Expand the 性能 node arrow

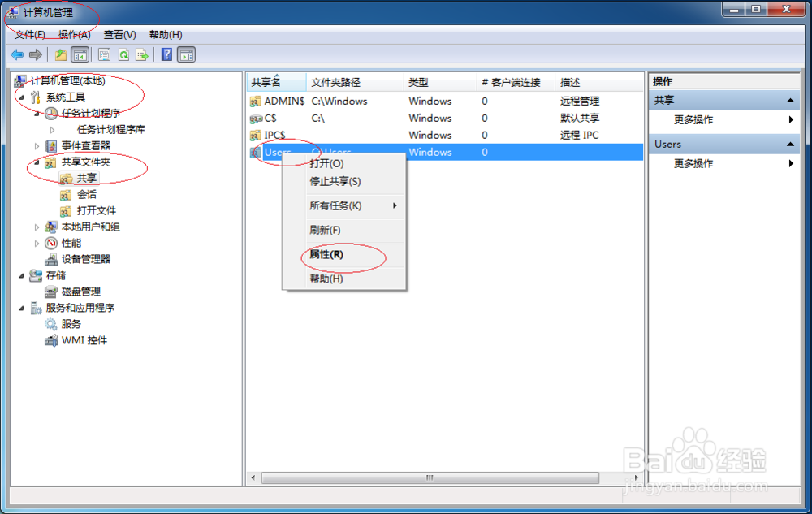[37, 244]
